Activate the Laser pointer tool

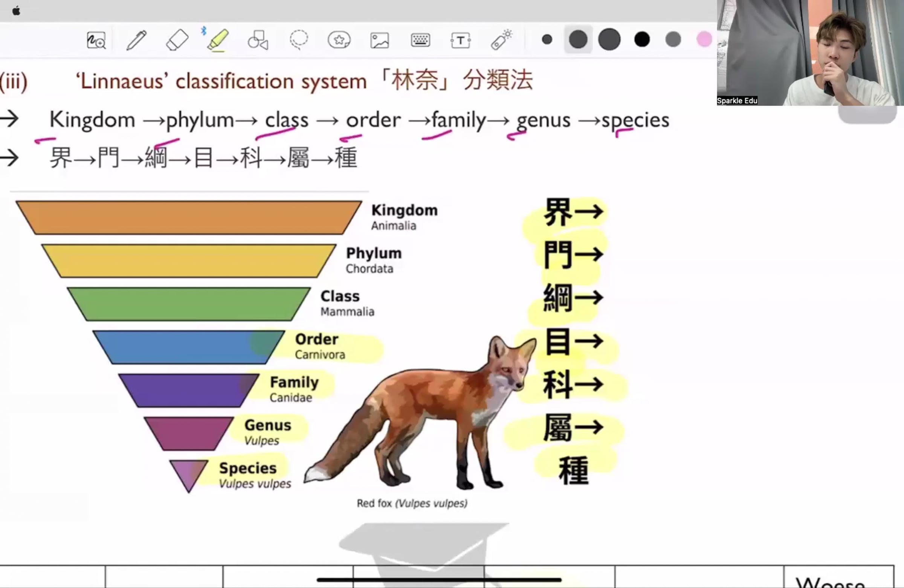pyautogui.click(x=501, y=40)
